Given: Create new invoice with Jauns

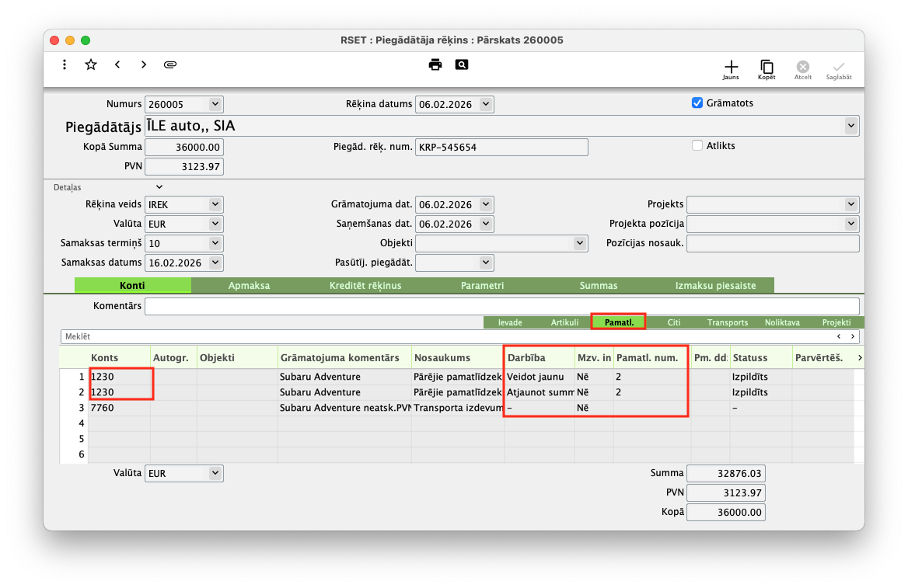Looking at the screenshot, I should (731, 70).
